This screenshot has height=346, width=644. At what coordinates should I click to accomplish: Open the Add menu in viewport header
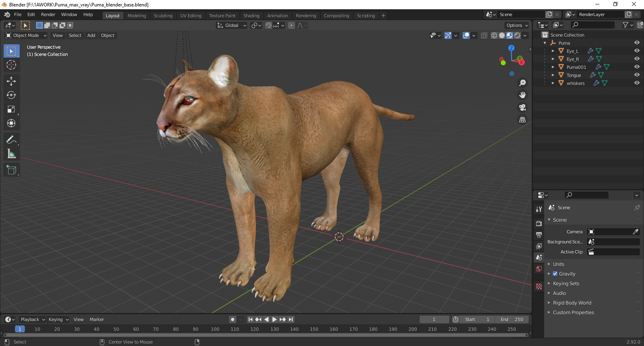(x=91, y=35)
